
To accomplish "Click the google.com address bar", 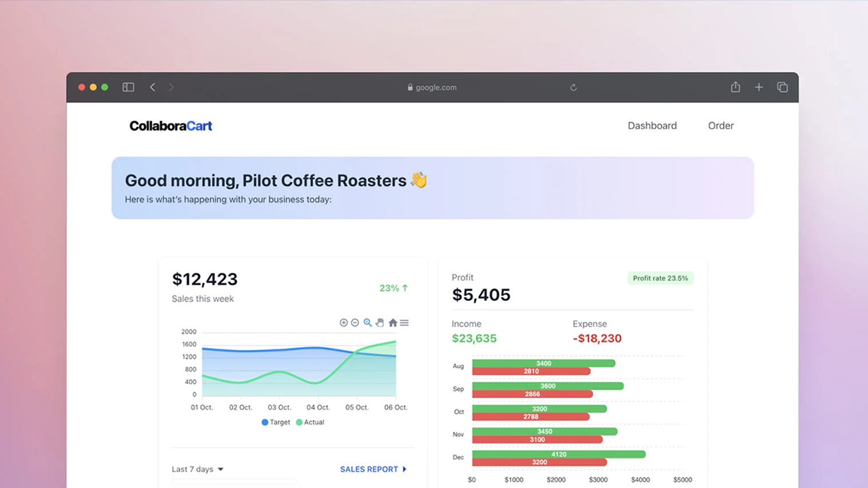I will coord(432,88).
